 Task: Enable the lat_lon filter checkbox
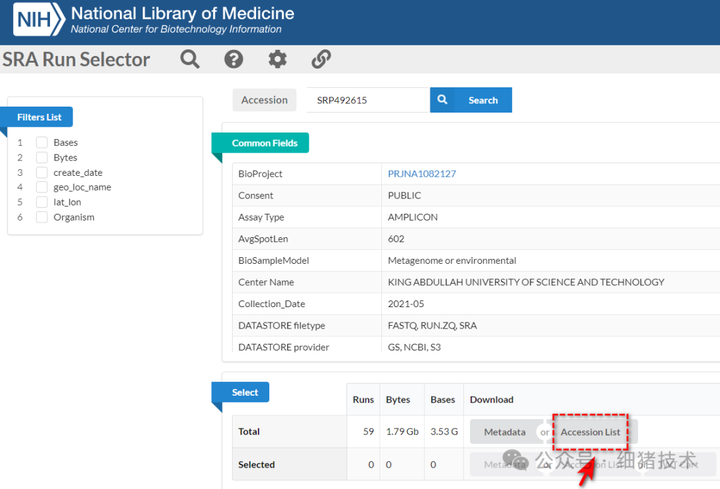[x=42, y=202]
